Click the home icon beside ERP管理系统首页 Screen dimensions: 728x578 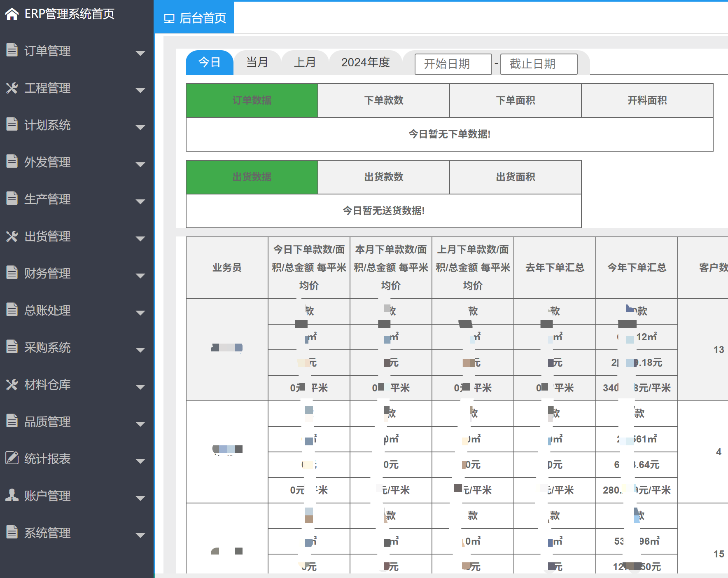(x=12, y=14)
